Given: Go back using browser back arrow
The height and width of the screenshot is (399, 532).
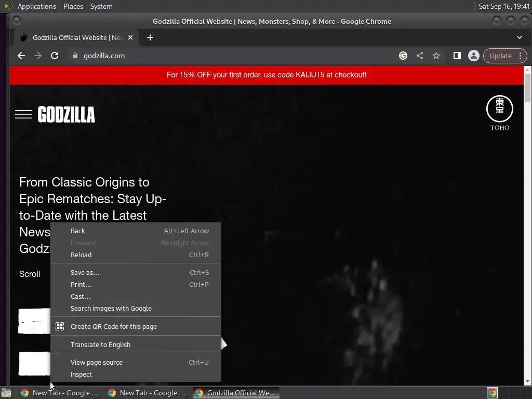Looking at the screenshot, I should 21,56.
